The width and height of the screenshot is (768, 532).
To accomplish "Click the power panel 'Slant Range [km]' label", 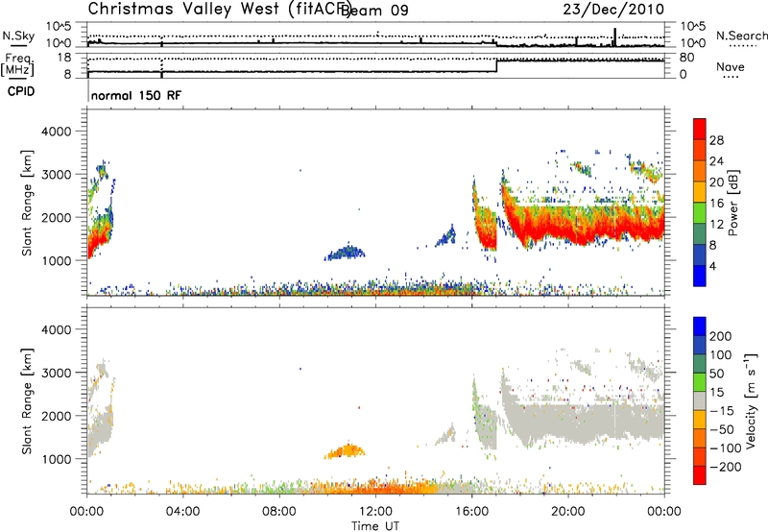I will point(27,203).
